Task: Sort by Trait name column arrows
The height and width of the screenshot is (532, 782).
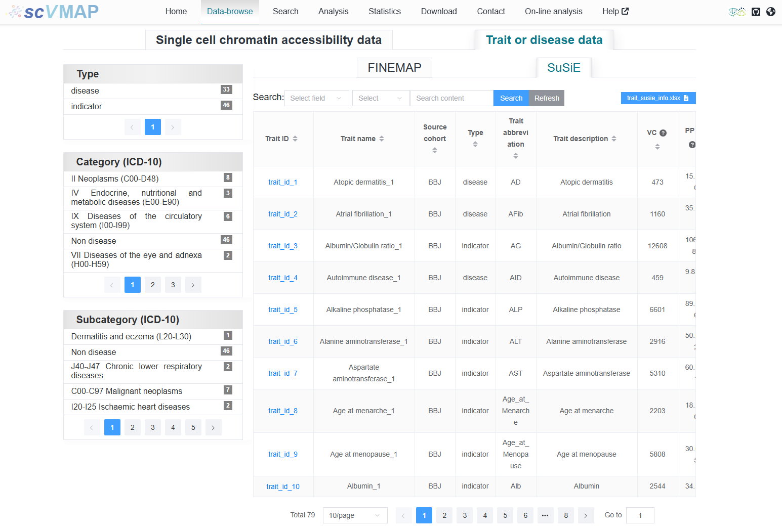Action: [x=382, y=139]
